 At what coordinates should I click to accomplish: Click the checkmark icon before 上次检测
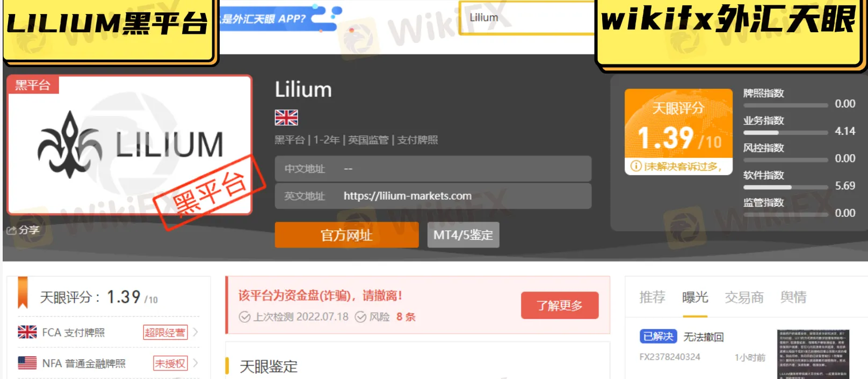click(x=244, y=317)
